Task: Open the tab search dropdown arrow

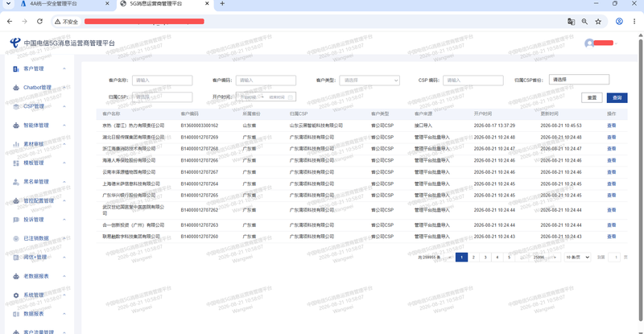Action: click(8, 4)
